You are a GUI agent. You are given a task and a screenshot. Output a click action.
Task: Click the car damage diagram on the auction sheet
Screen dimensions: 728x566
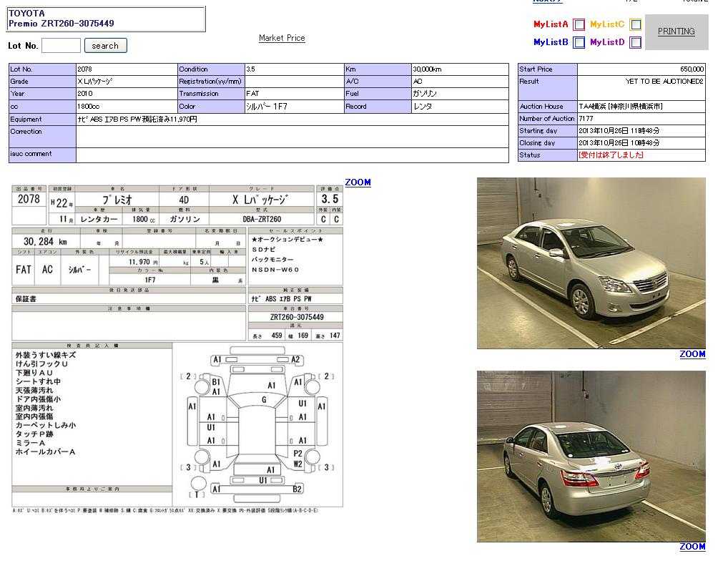point(257,424)
